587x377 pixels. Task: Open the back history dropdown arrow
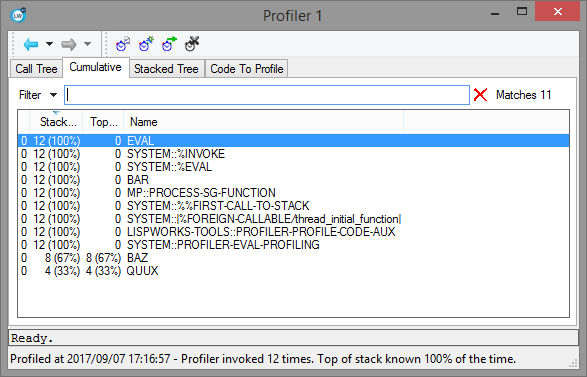tap(49, 44)
